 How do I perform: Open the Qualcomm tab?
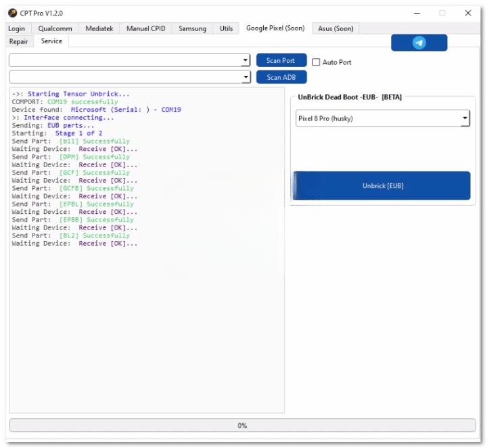coord(55,28)
